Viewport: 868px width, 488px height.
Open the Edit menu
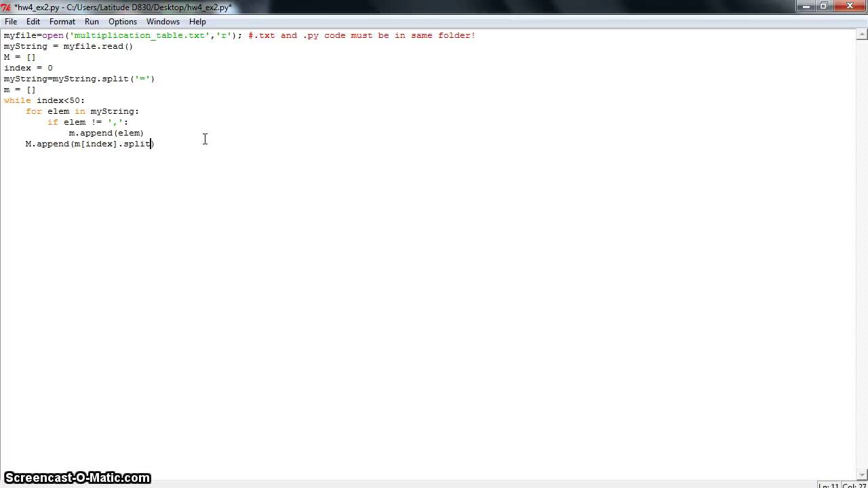(x=33, y=22)
